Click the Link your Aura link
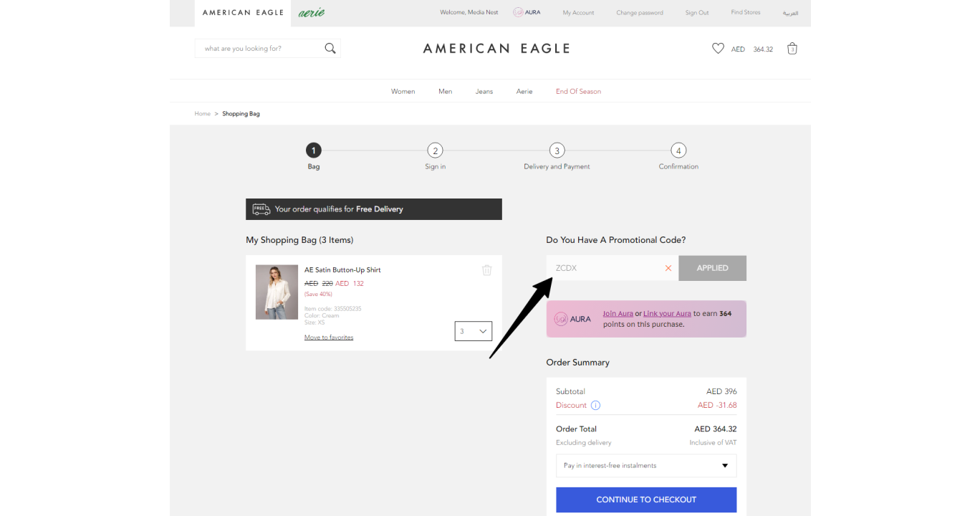980x516 pixels. [667, 314]
